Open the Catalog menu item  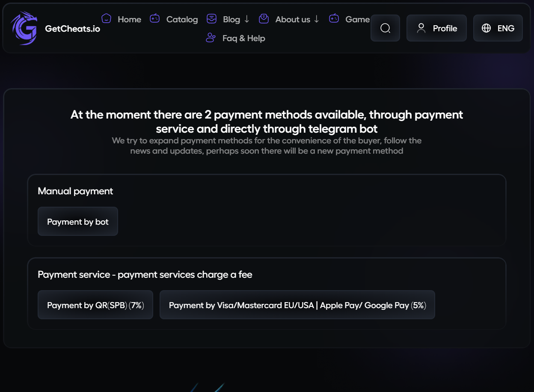(x=182, y=19)
